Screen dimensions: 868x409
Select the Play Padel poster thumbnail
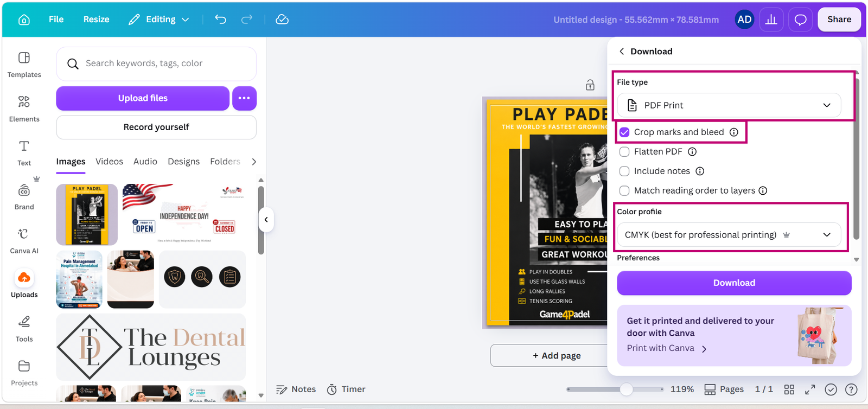87,215
